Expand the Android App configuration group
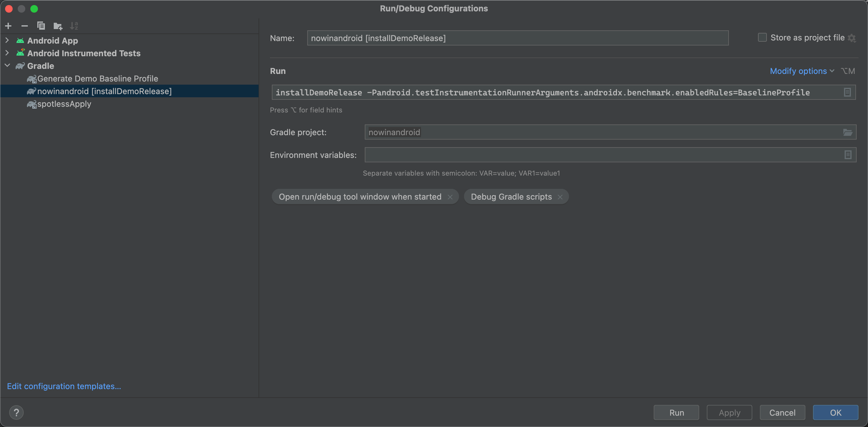This screenshot has width=868, height=427. 7,40
